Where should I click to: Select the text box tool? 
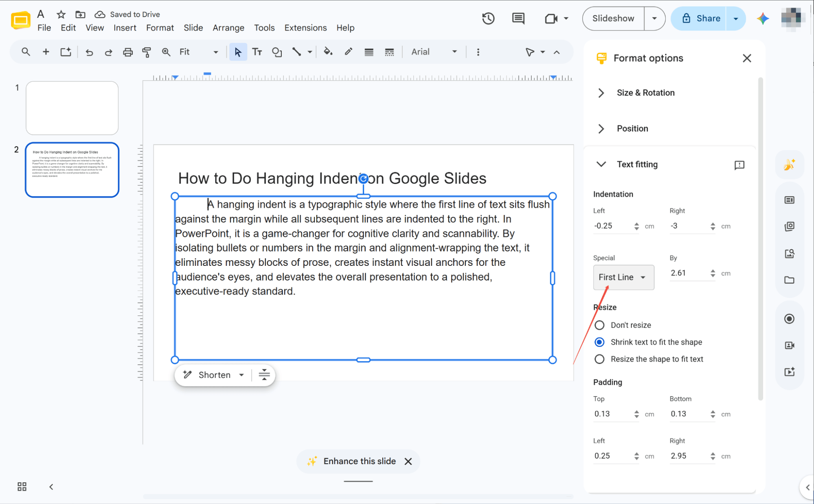tap(257, 52)
